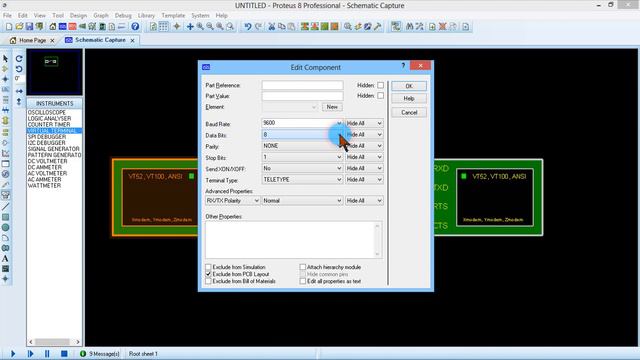Click the Part Value input field
Image resolution: width=640 pixels, height=360 pixels.
302,96
